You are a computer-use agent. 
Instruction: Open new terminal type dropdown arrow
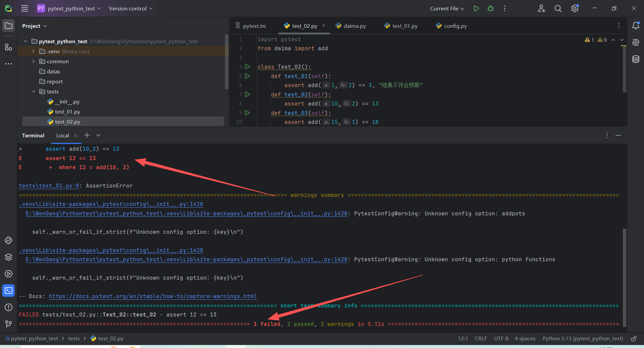coord(98,135)
